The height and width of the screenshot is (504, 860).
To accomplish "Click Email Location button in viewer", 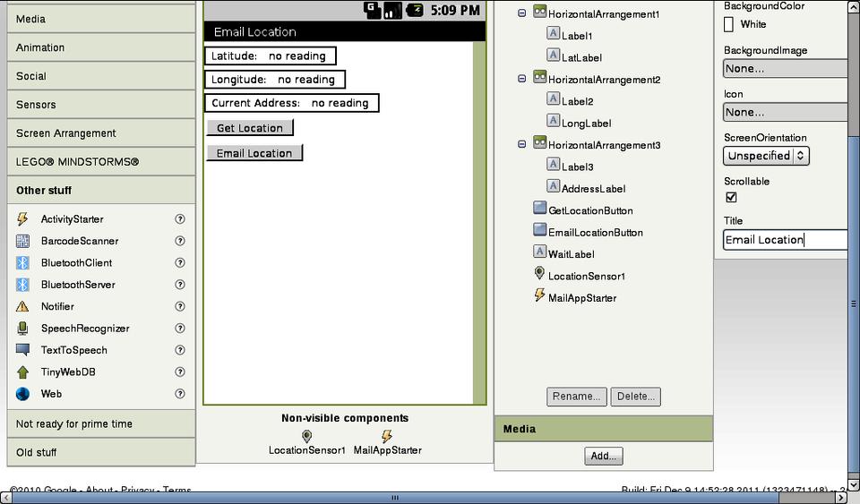I will pos(254,153).
